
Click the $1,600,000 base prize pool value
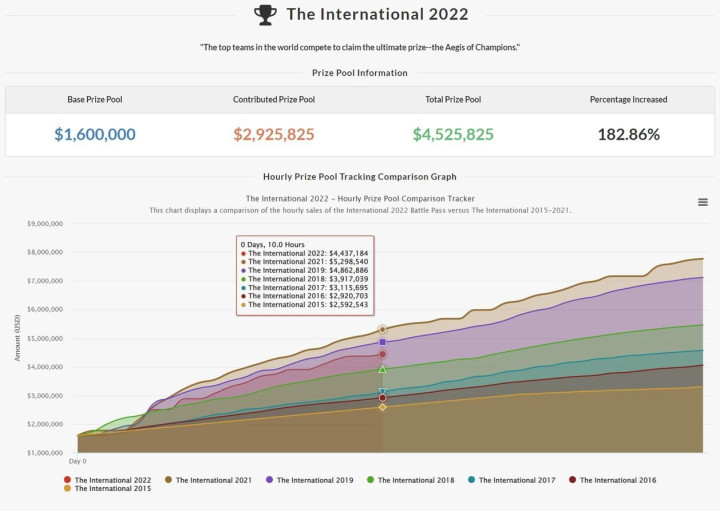pyautogui.click(x=95, y=135)
